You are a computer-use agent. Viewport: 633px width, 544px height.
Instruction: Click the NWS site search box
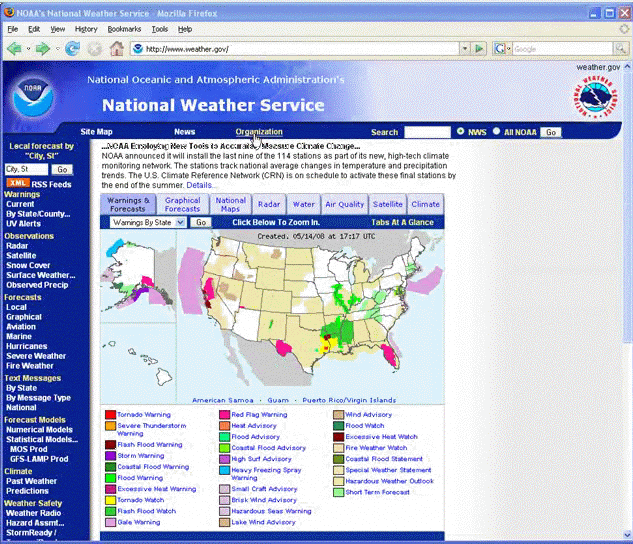(428, 132)
